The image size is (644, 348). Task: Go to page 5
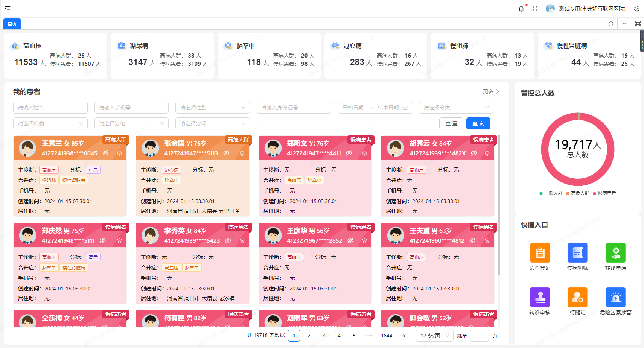(354, 336)
